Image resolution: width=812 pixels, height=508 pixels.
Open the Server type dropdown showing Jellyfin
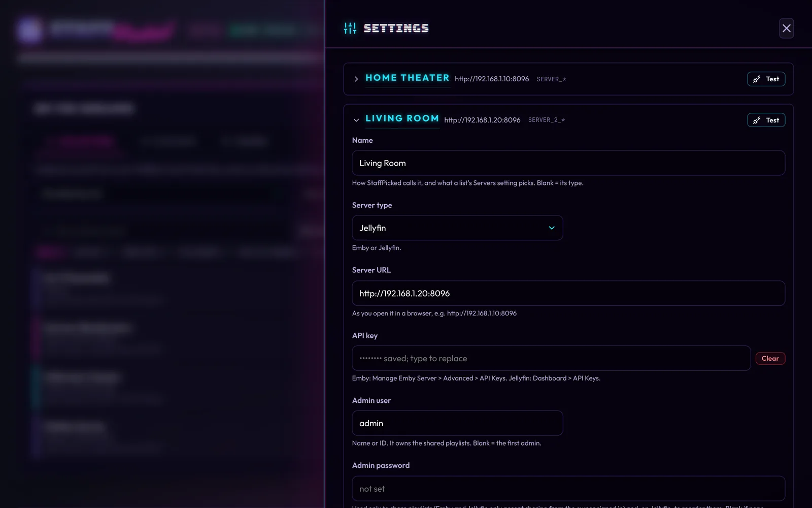point(457,228)
